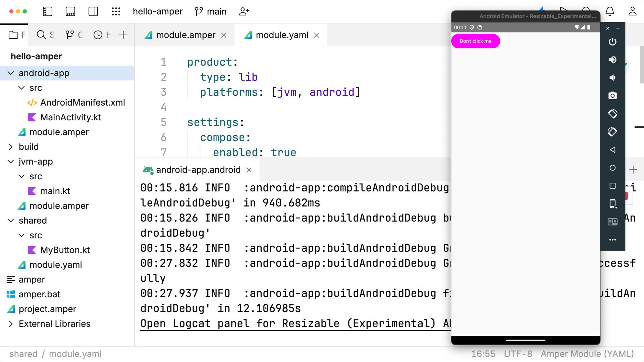Click shared breadcrumb in status bar
The width and height of the screenshot is (644, 362).
[x=23, y=354]
